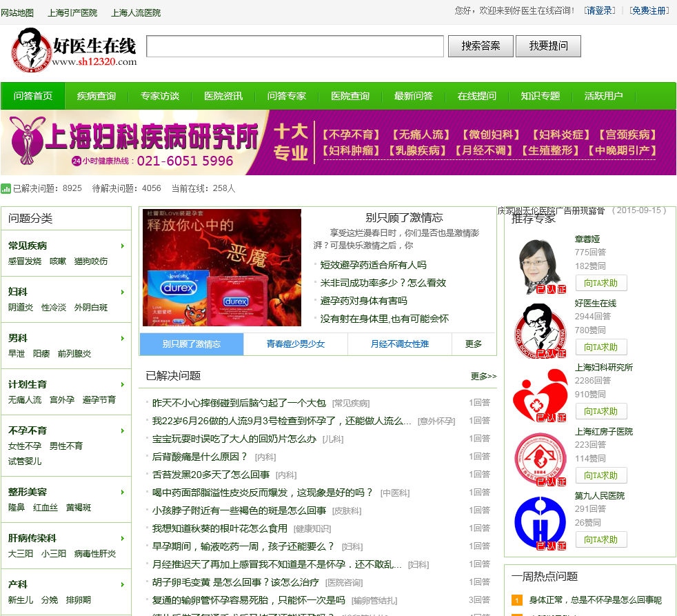Open 医院查询 navigation item
The height and width of the screenshot is (616, 677).
(x=350, y=96)
